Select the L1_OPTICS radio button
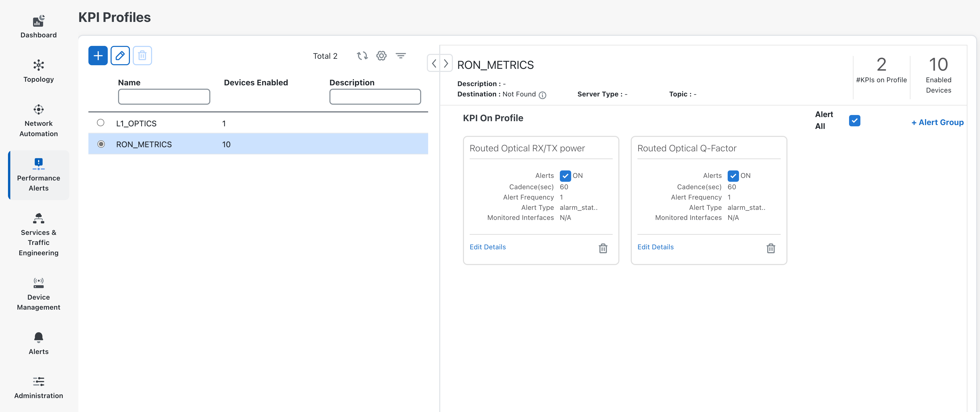The height and width of the screenshot is (412, 980). pyautogui.click(x=101, y=122)
